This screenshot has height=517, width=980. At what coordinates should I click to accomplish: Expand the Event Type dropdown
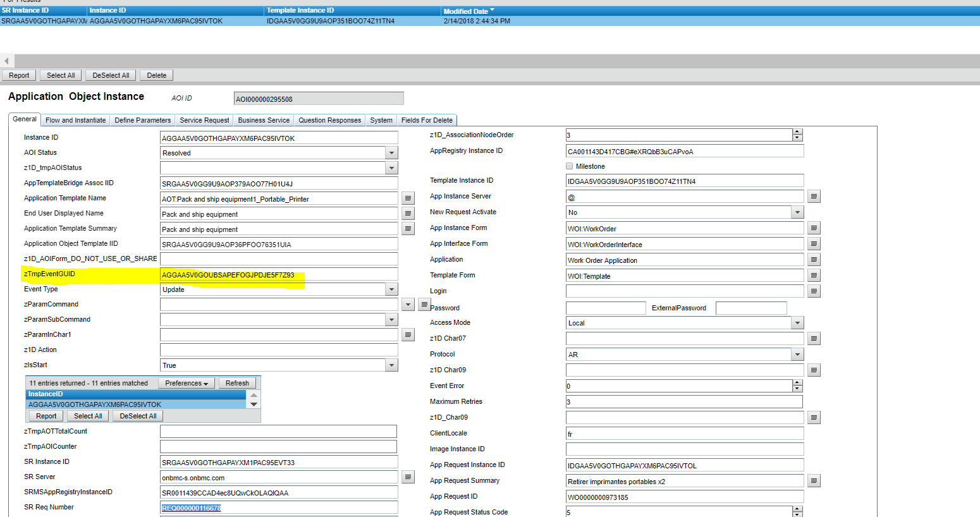[x=392, y=289]
